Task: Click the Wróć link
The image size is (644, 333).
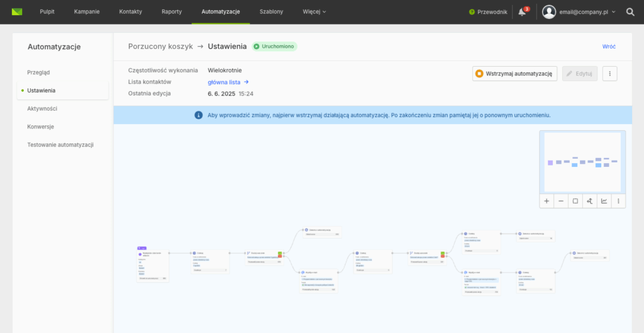Action: (x=609, y=47)
